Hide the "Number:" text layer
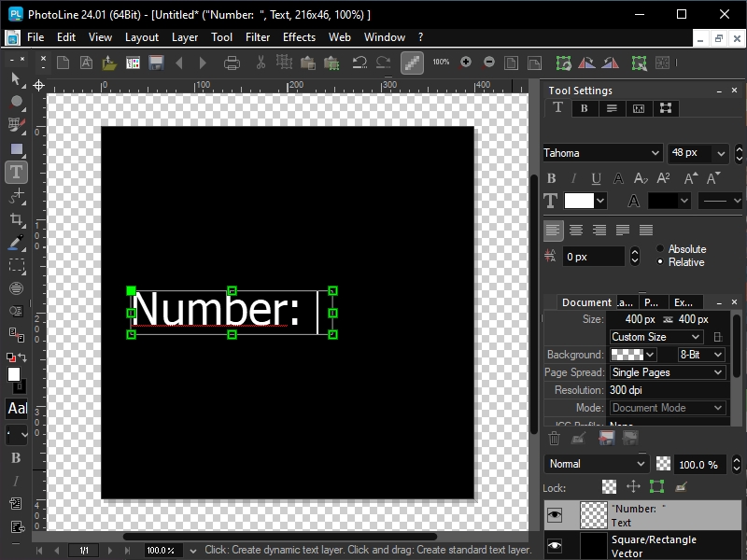 [555, 515]
